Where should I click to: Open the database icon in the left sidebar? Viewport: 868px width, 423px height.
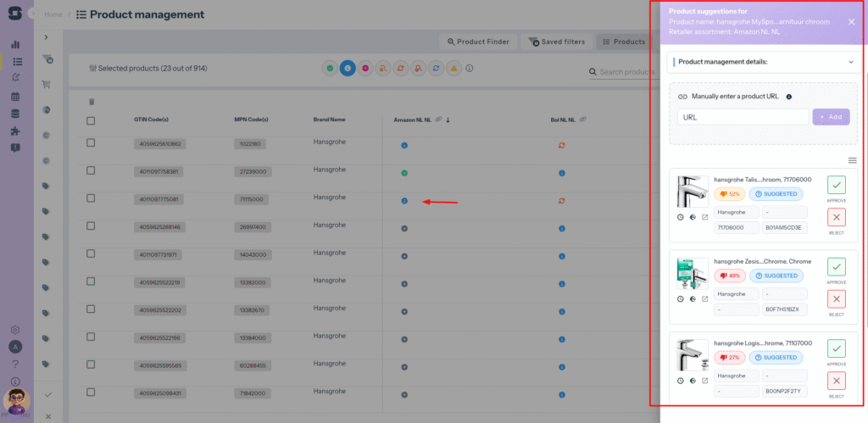click(x=14, y=113)
